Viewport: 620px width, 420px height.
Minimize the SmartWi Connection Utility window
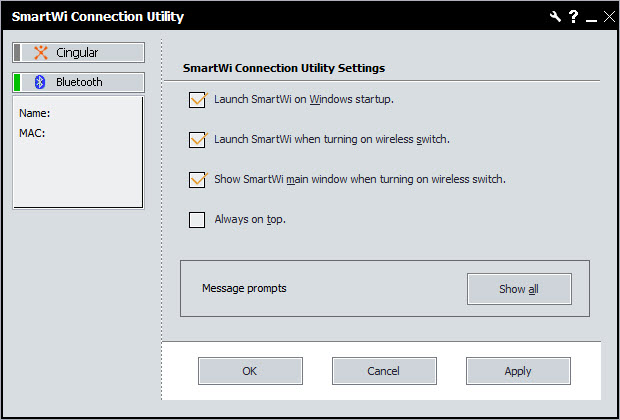590,17
